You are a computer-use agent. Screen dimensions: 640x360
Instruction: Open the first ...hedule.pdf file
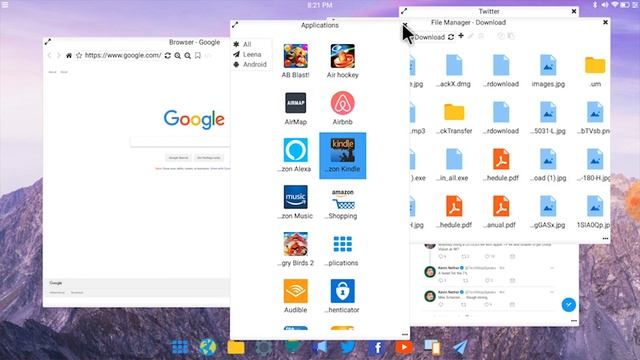pos(501,164)
